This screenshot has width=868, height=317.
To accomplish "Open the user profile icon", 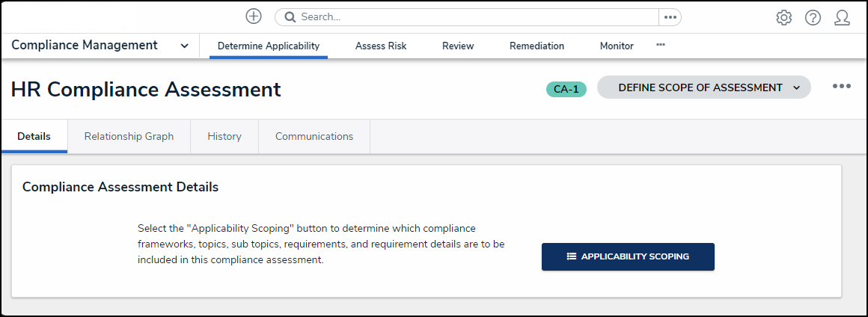I will (x=842, y=18).
